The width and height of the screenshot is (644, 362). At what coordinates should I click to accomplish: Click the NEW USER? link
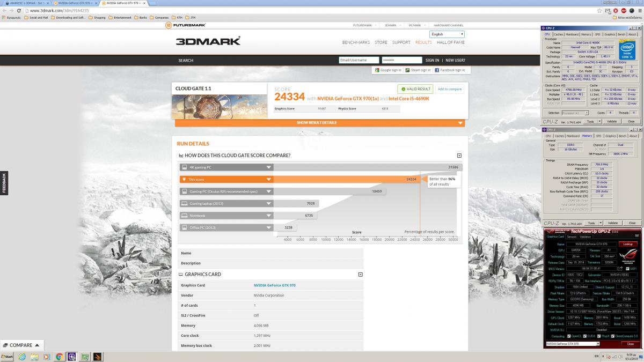click(x=455, y=60)
